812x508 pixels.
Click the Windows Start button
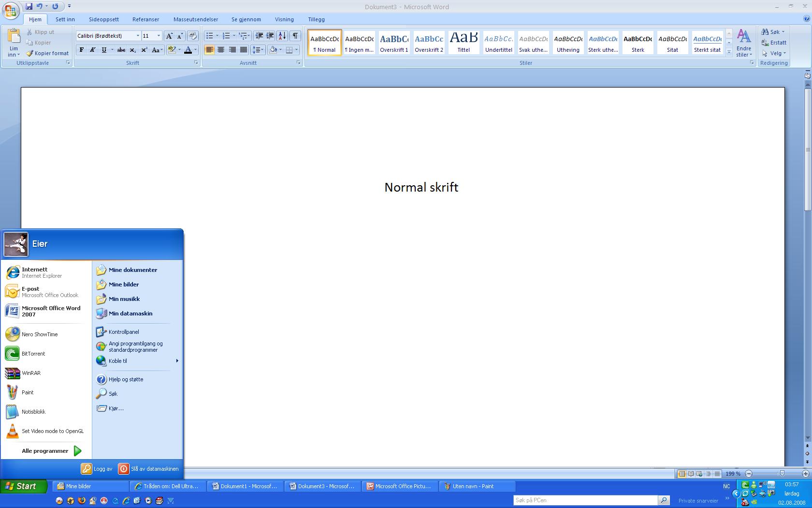[x=24, y=486]
